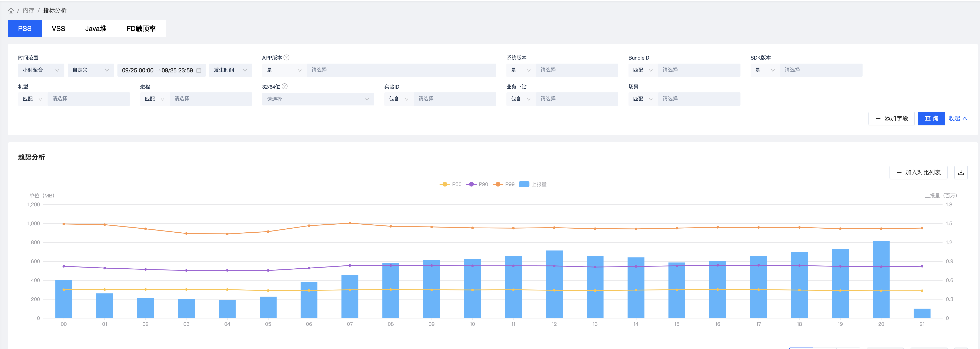Open the 自定义 time range dropdown

pyautogui.click(x=91, y=70)
